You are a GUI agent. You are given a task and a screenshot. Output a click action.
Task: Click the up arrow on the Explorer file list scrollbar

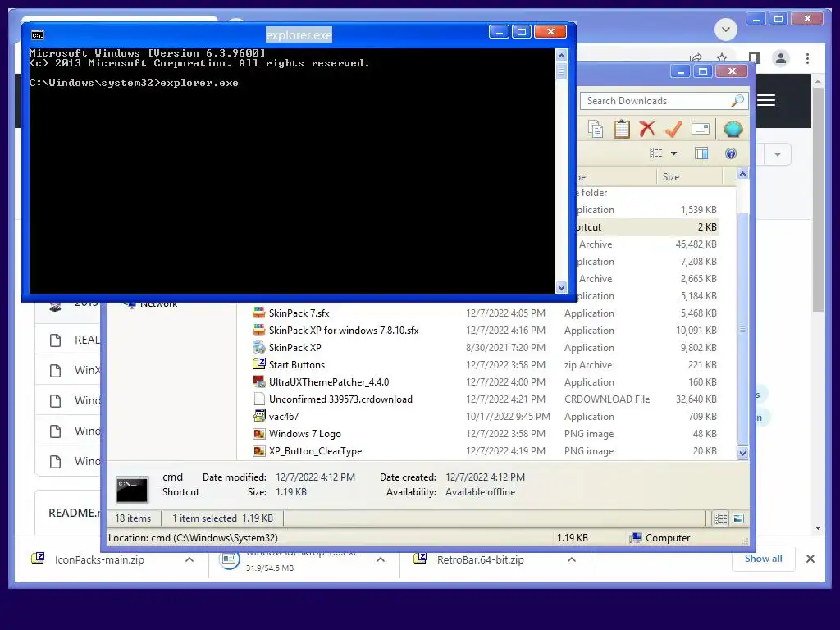pos(742,174)
